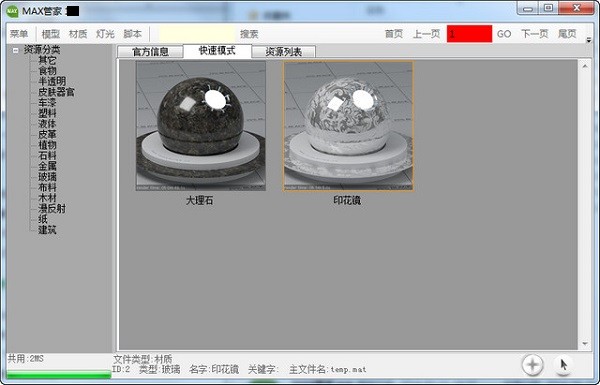
Task: Select the 材质 category in toolbar
Action: point(78,34)
